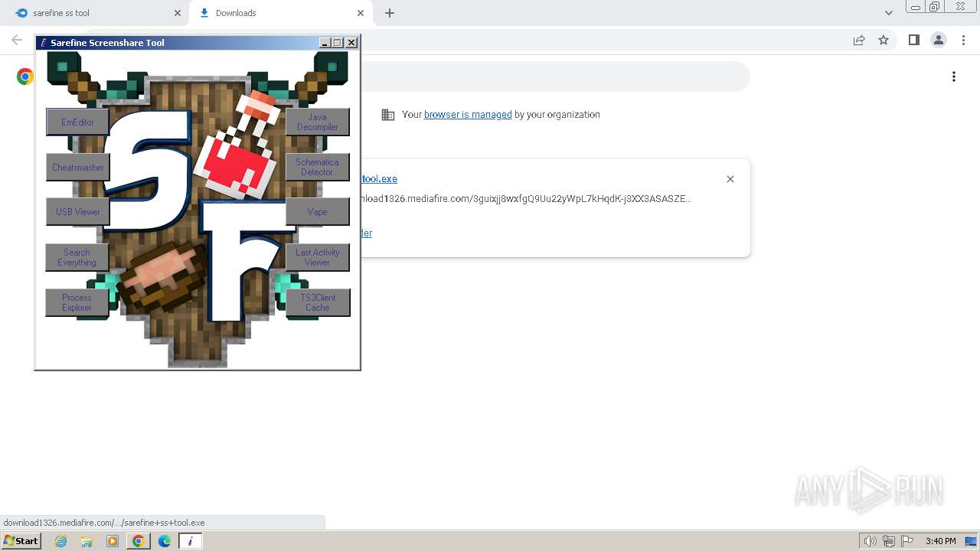
Task: Click the USB Viewer button
Action: pos(77,212)
